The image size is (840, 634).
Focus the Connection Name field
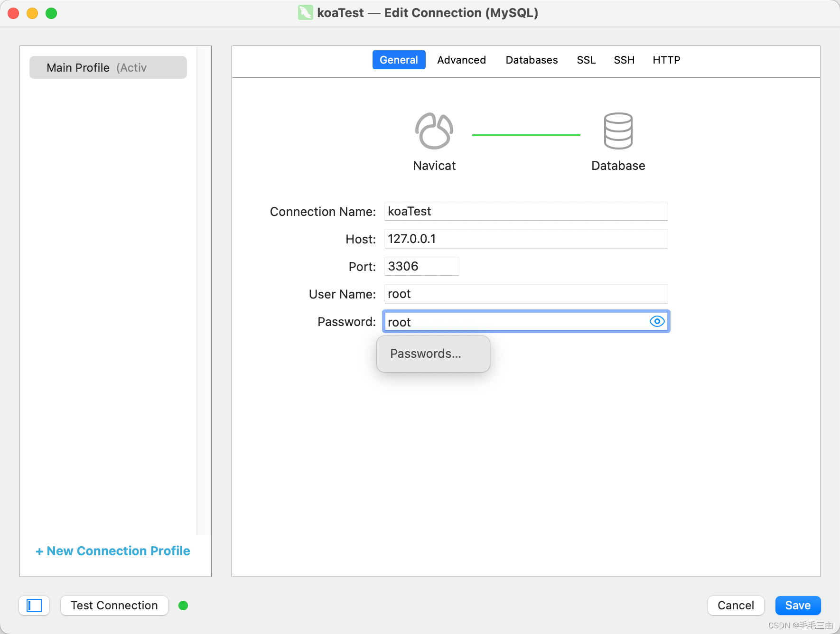coord(526,211)
